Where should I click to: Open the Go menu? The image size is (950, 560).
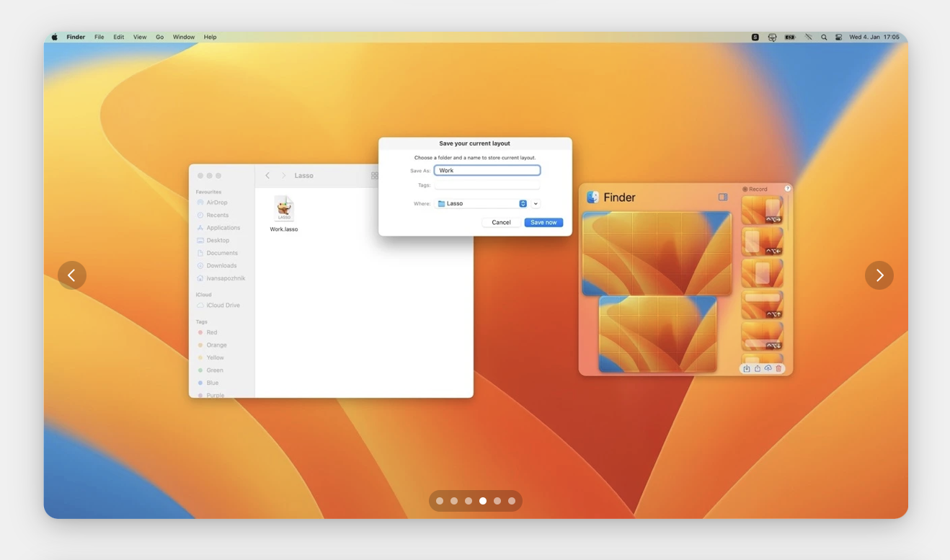pos(159,37)
